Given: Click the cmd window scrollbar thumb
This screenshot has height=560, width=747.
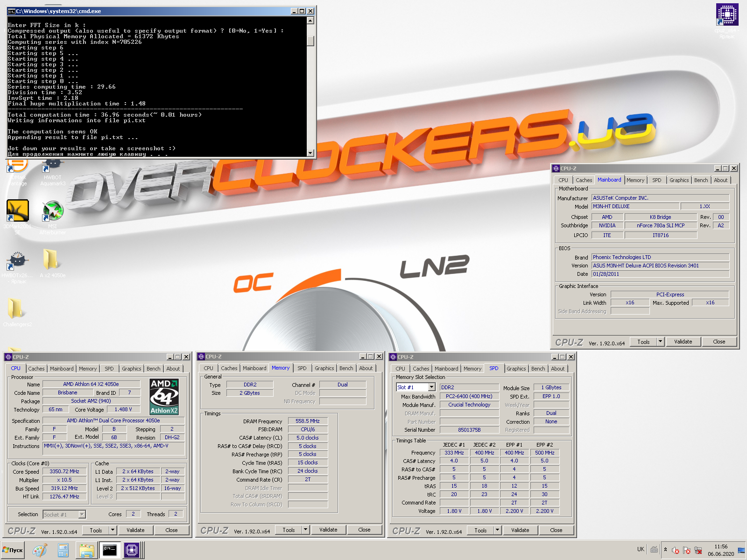Looking at the screenshot, I should click(x=310, y=41).
